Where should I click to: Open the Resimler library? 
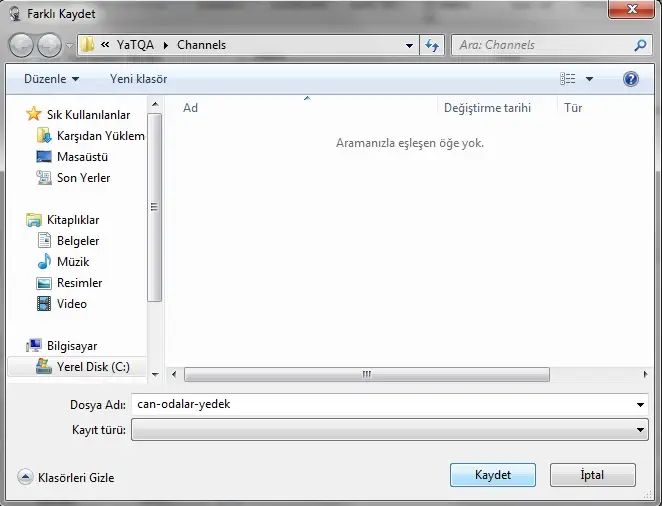79,283
